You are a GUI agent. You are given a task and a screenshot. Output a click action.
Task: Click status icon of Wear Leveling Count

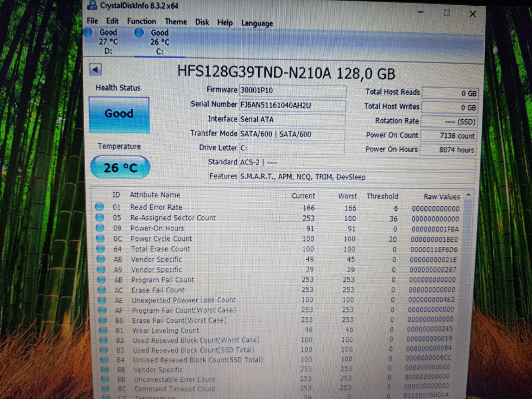pos(103,330)
